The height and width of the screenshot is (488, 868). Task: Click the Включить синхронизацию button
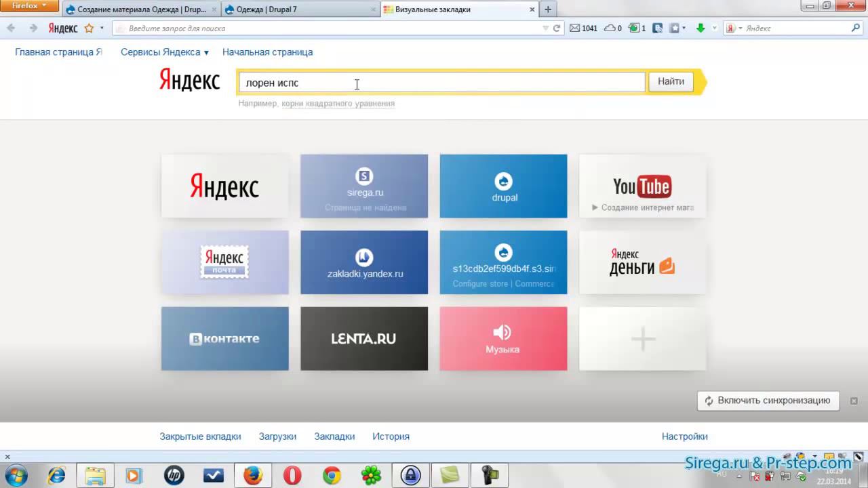tap(768, 401)
